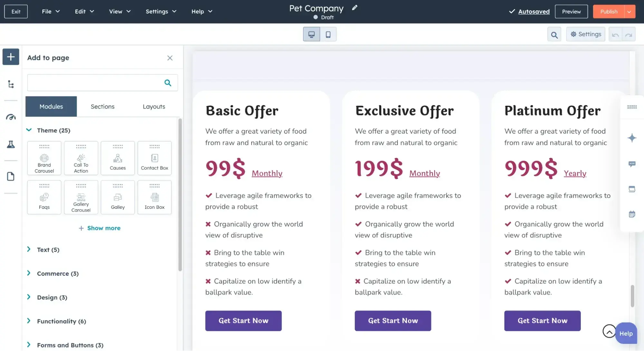
Task: Switch to mobile preview mode
Action: click(328, 34)
